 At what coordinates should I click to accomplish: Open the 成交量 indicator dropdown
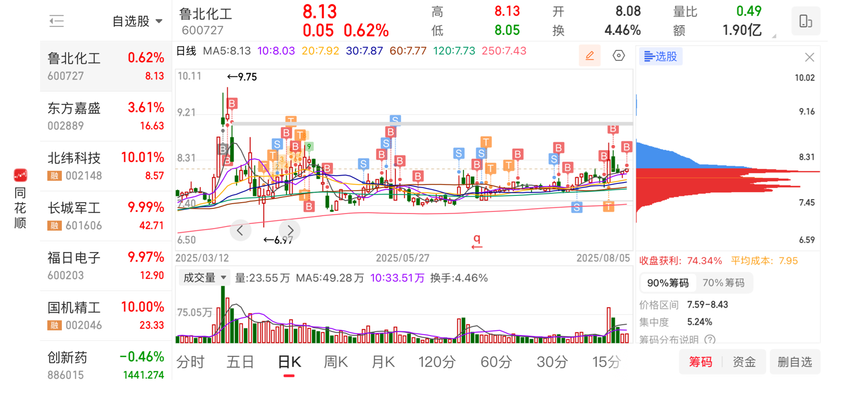click(x=204, y=278)
